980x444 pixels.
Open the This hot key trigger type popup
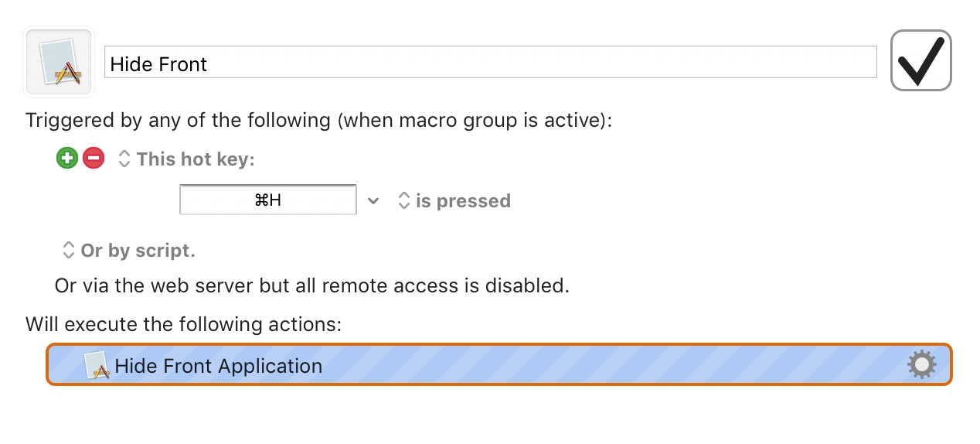[x=186, y=159]
